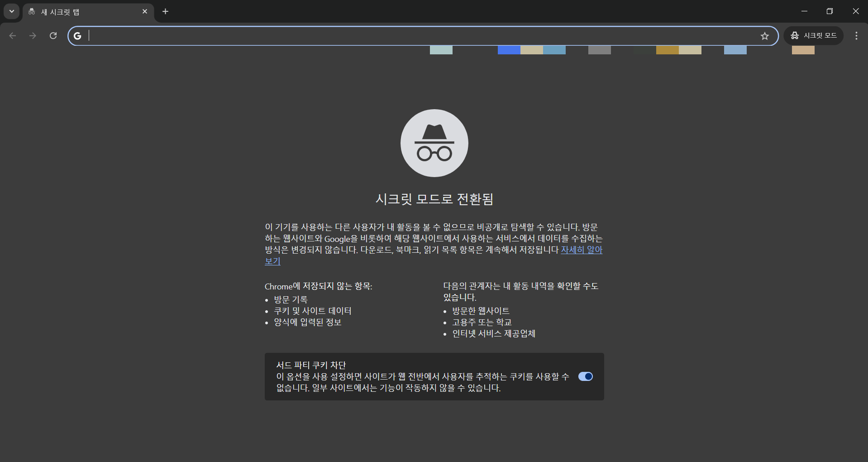Click the label 서드 파티 쿠키 차단

[x=311, y=365]
